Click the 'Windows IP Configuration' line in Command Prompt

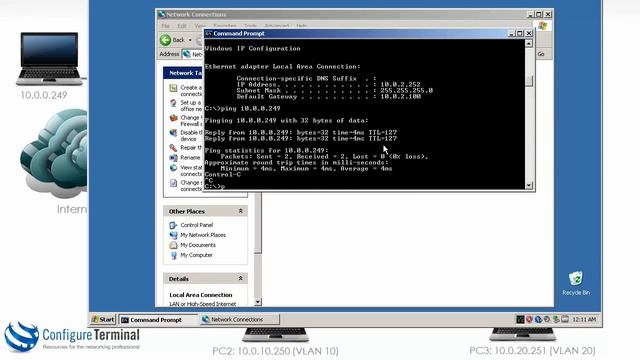(253, 48)
